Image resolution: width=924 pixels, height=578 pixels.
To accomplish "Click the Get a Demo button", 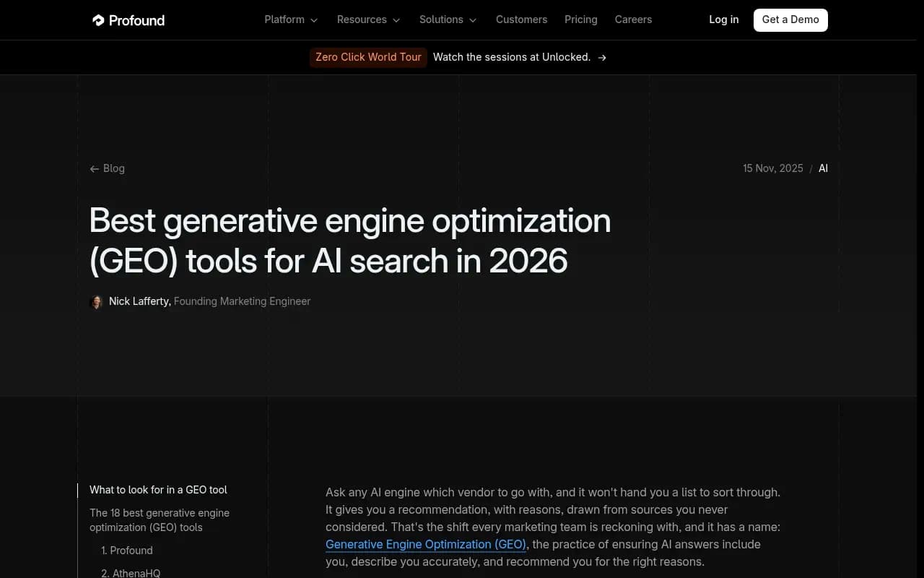I will (790, 20).
